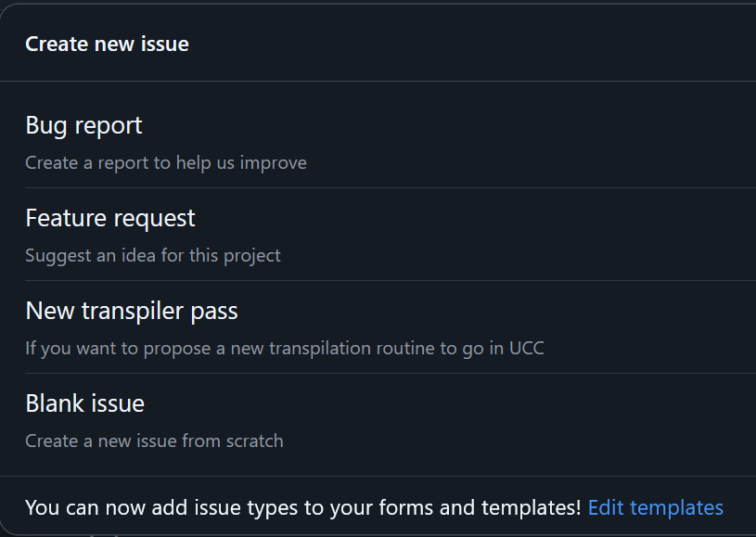Screen dimensions: 756x537
Task: Click the UCC transpilation routine description
Action: pos(284,348)
